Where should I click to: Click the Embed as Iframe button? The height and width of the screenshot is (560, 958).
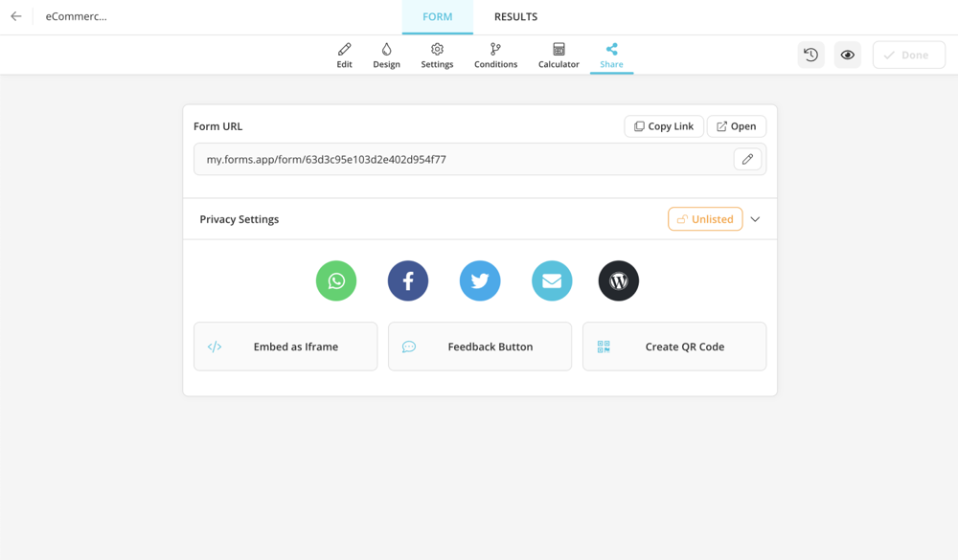(x=285, y=347)
